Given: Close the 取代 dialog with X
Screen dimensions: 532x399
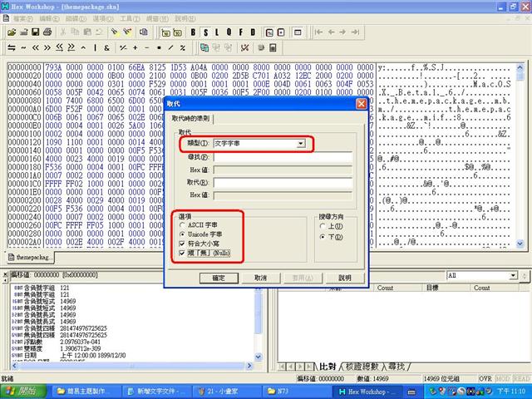Looking at the screenshot, I should point(362,103).
